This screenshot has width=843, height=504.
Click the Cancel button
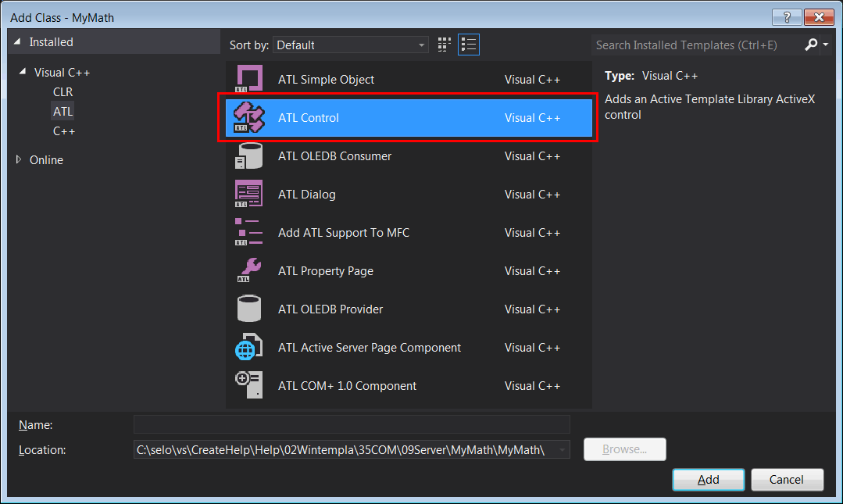tap(787, 479)
